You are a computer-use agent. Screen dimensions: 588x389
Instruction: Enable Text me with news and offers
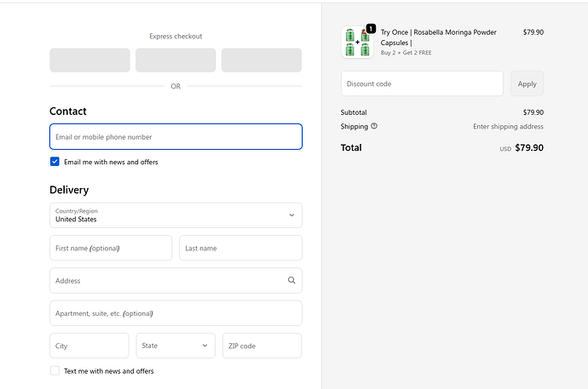55,371
